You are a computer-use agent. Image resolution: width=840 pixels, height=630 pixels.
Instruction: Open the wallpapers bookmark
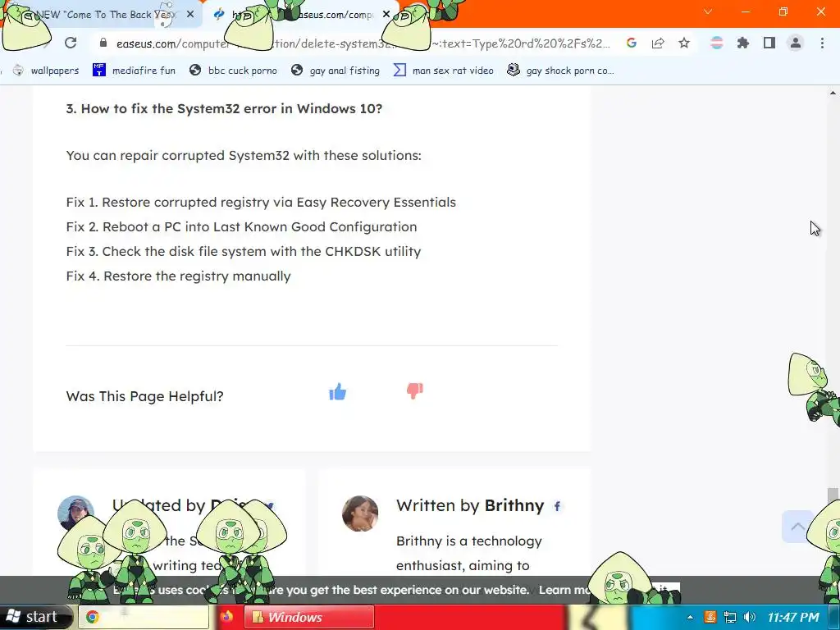click(x=47, y=71)
